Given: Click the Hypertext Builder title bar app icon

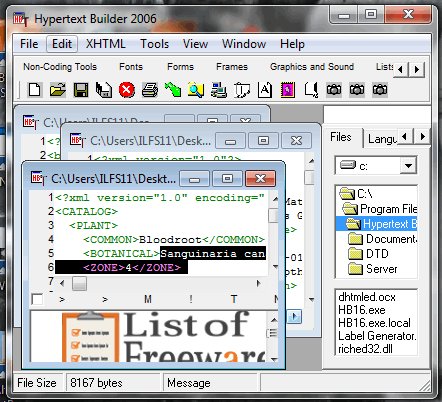Looking at the screenshot, I should pos(21,19).
